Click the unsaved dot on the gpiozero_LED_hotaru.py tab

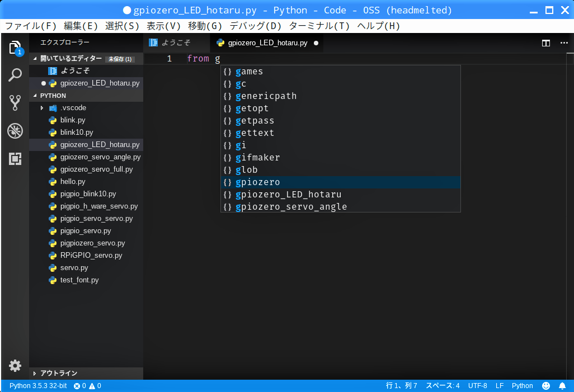click(x=316, y=43)
